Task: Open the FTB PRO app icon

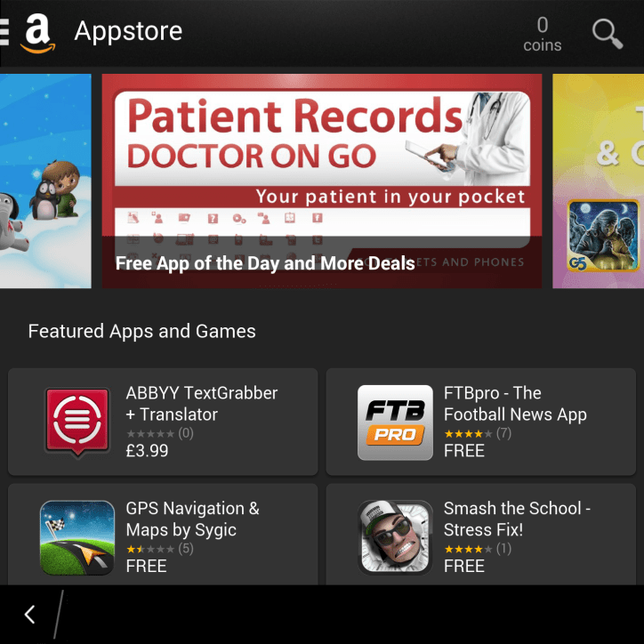Action: [x=395, y=423]
